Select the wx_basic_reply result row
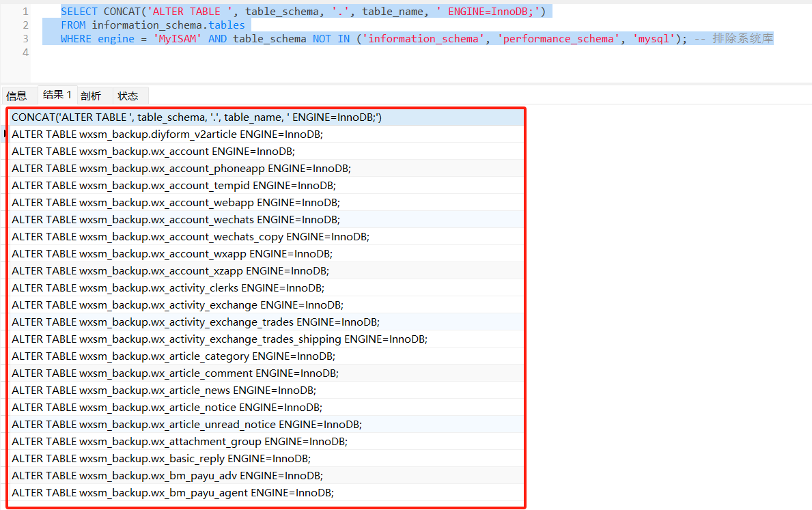 tap(267, 459)
